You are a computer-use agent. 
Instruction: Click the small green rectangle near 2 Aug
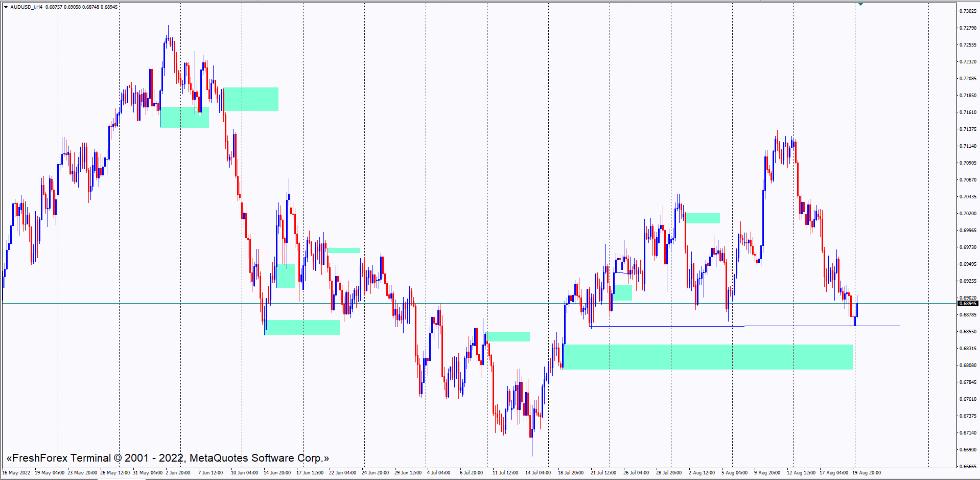(703, 218)
